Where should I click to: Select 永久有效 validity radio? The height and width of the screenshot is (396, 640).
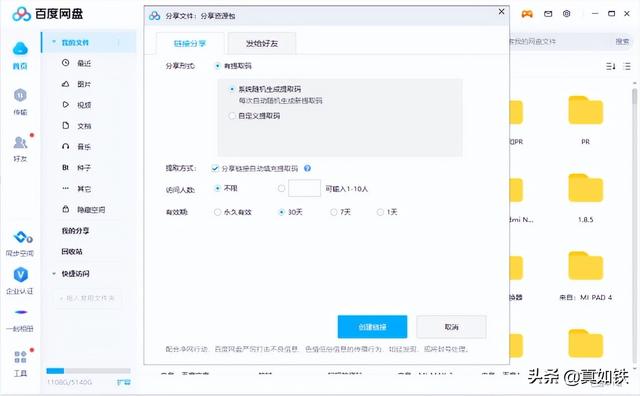pos(217,212)
